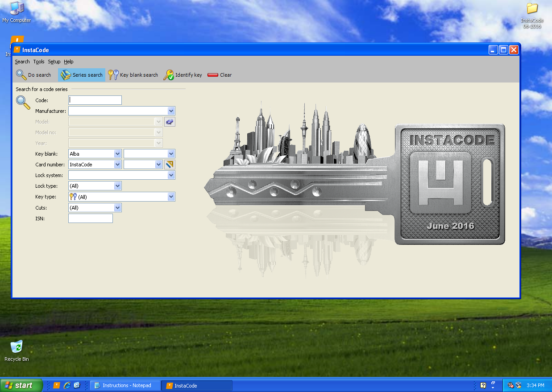Screen dimensions: 552x392
Task: Select the My Computer desktop icon
Action: pyautogui.click(x=17, y=12)
